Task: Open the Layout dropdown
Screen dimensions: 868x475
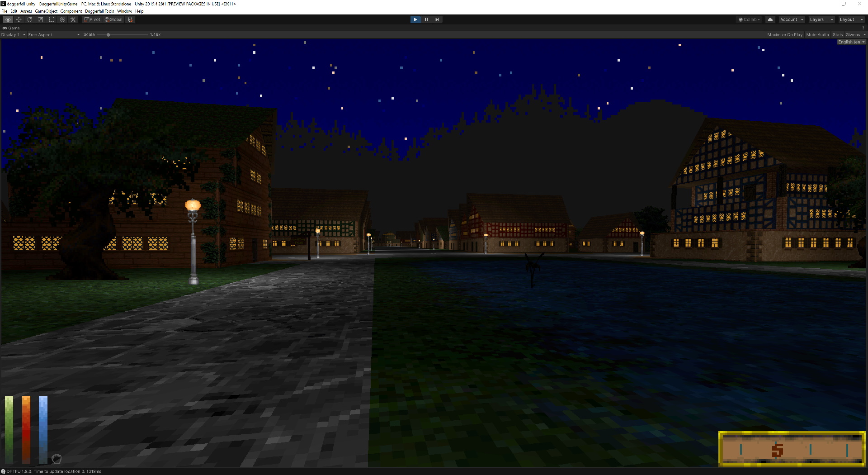Action: tap(851, 19)
